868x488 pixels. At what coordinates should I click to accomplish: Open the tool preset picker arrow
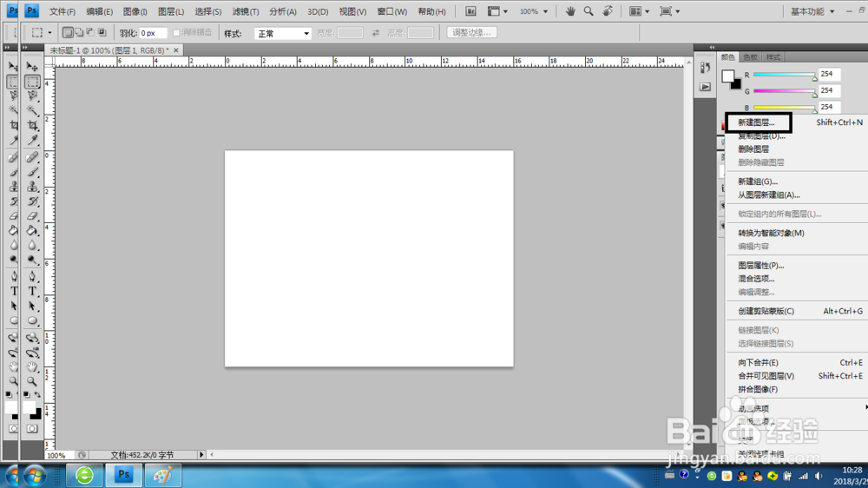tap(49, 33)
